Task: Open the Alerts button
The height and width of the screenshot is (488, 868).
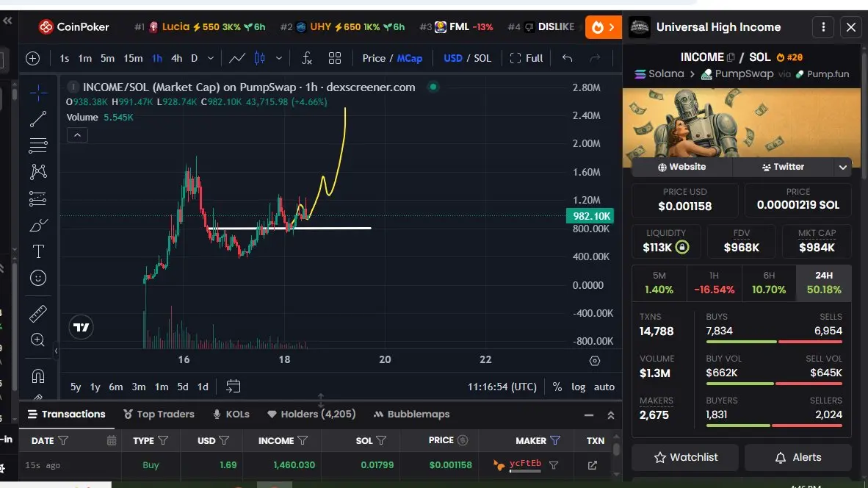Action: click(x=798, y=458)
